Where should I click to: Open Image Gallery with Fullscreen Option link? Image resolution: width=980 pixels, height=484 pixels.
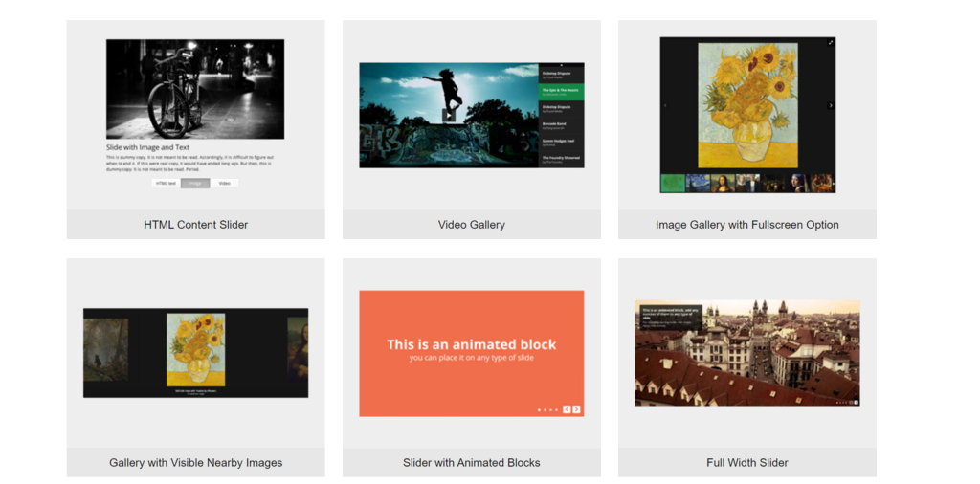coord(746,225)
